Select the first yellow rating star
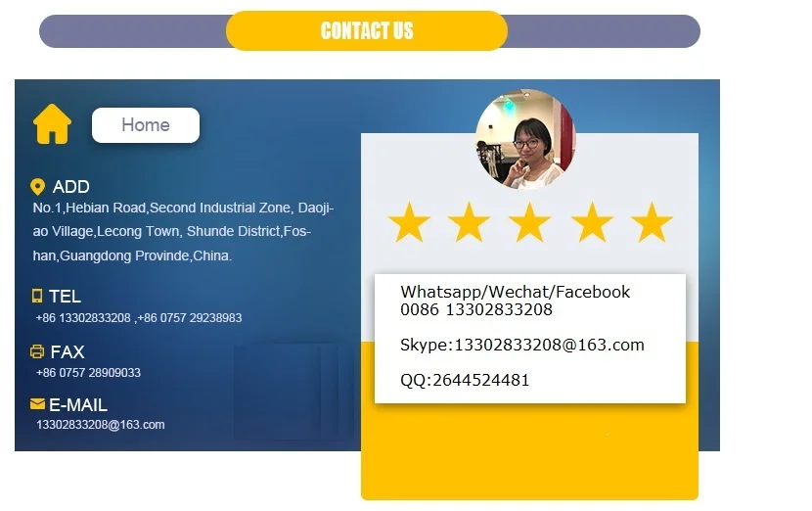This screenshot has width=812, height=511. [409, 222]
